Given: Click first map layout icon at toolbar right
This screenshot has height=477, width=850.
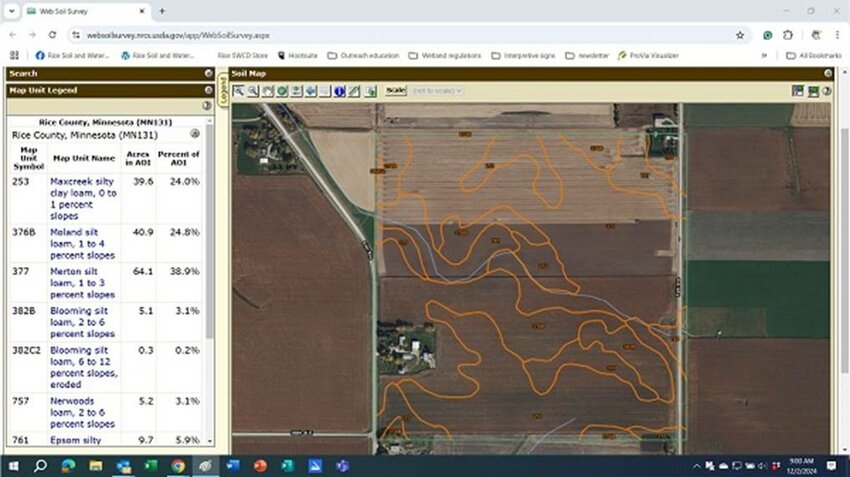Looking at the screenshot, I should (x=797, y=91).
